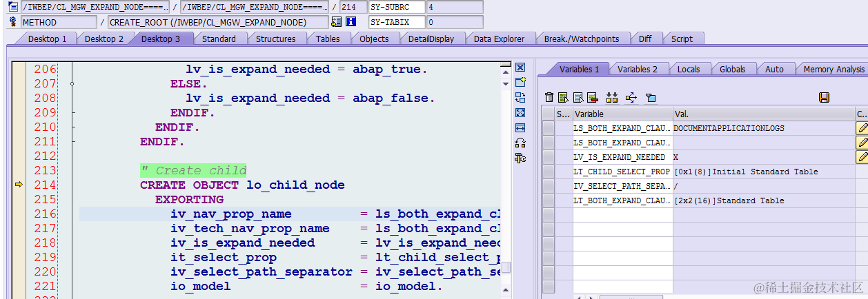This screenshot has width=868, height=299.
Task: Open the Objects tab
Action: coord(374,39)
